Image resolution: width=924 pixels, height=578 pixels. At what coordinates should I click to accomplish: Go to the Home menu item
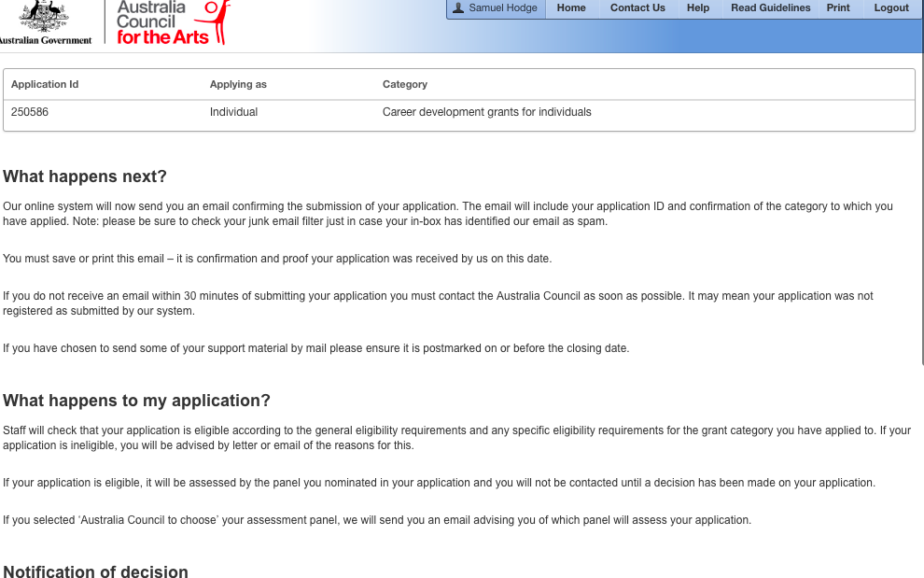coord(571,7)
